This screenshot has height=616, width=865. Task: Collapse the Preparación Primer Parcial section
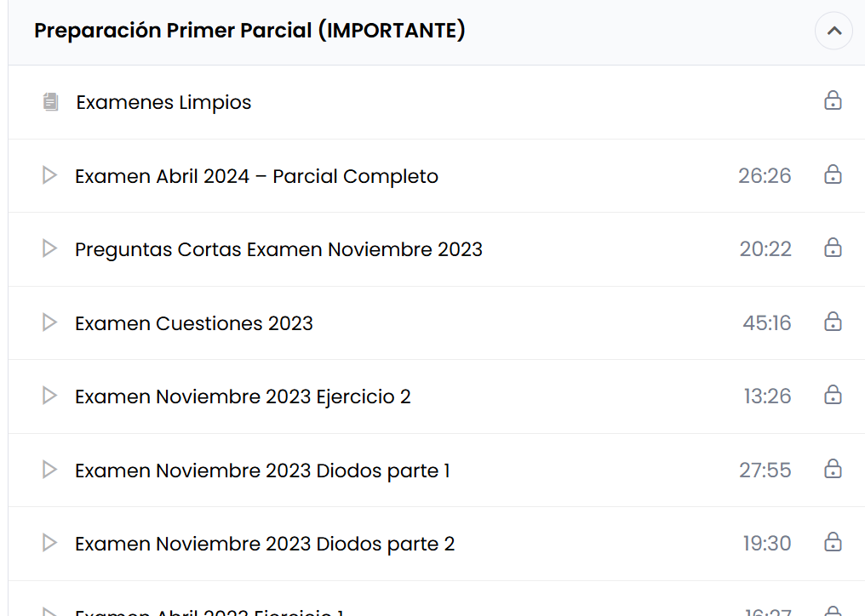(x=833, y=31)
